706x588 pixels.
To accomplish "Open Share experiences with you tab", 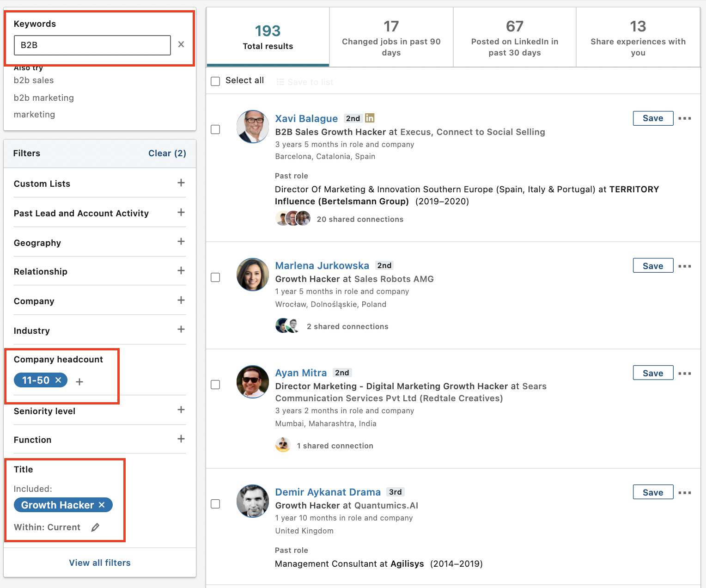I will coord(638,37).
